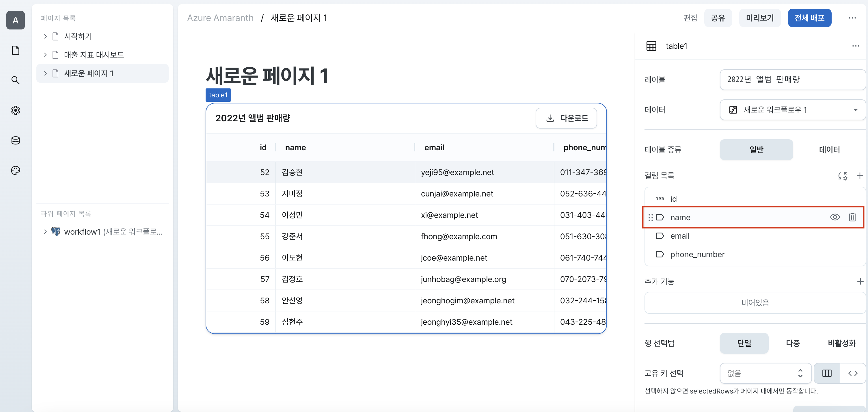This screenshot has height=412, width=868.
Task: Click the page icon next to 매출 지표 대시보드
Action: pos(56,55)
